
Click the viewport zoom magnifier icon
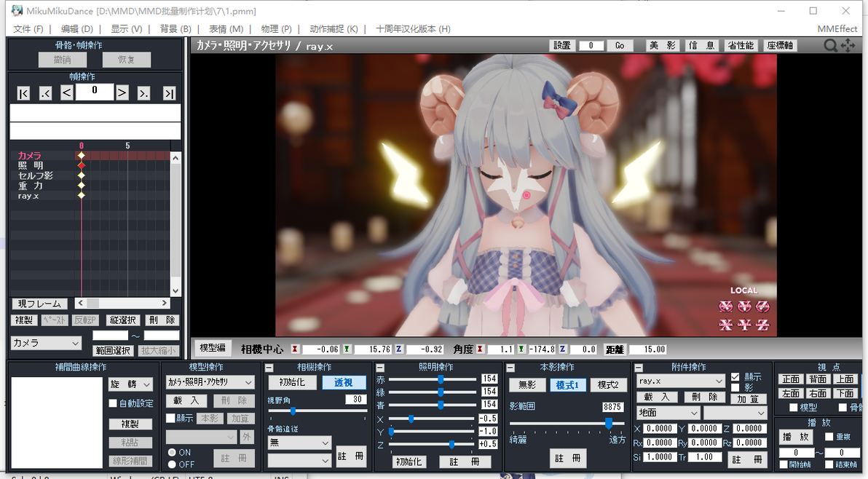(x=830, y=45)
